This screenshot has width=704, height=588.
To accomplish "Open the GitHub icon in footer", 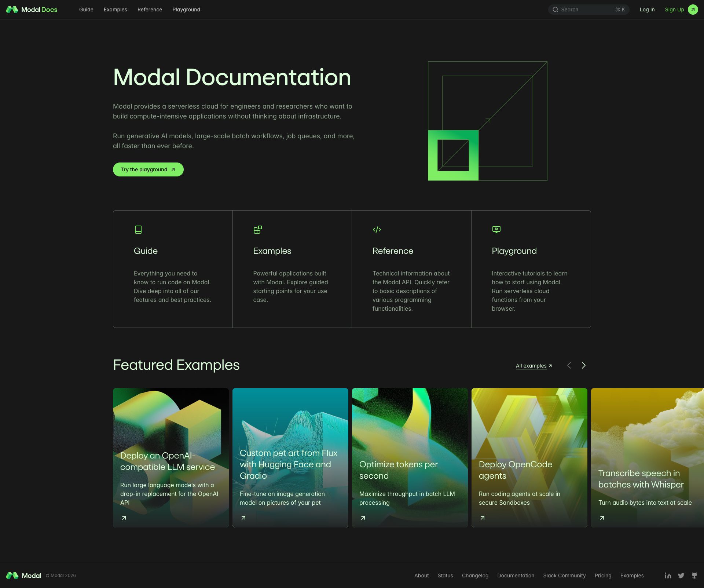I will tap(694, 576).
